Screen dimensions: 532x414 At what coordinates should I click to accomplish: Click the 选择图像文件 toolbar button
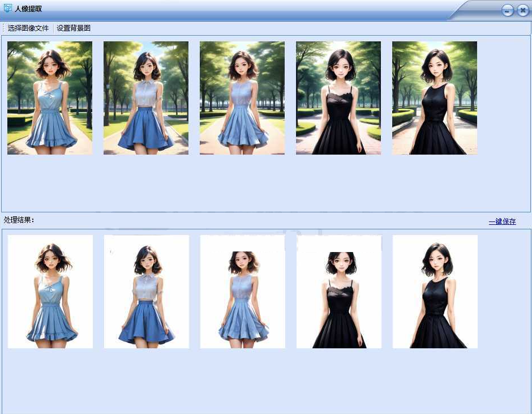[28, 28]
